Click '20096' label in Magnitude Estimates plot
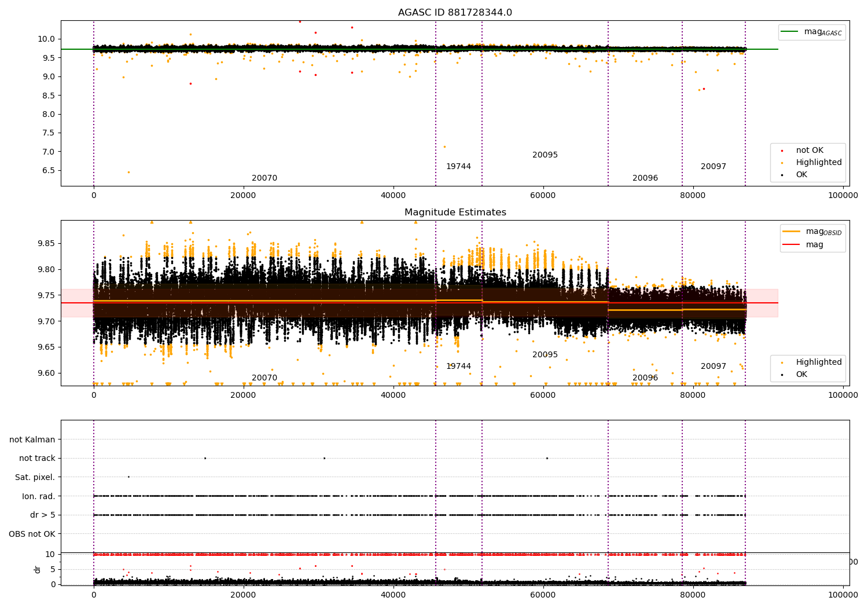The image size is (868, 608). (645, 378)
